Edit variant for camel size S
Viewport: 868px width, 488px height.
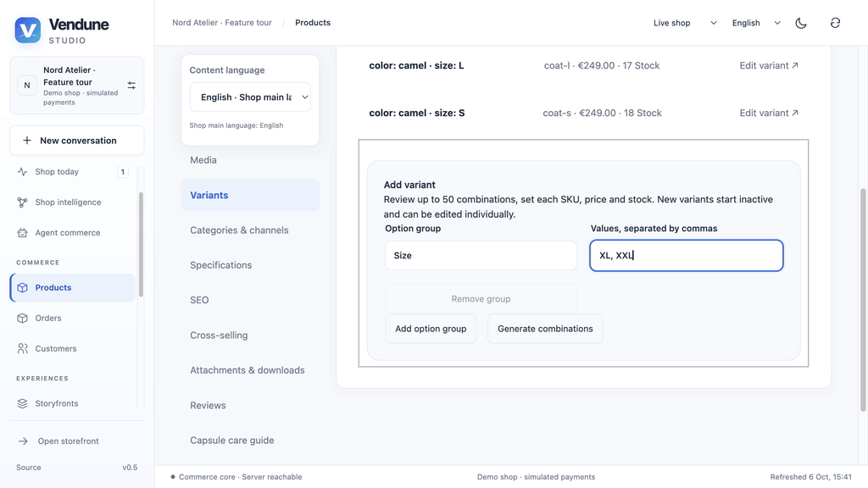(x=769, y=113)
